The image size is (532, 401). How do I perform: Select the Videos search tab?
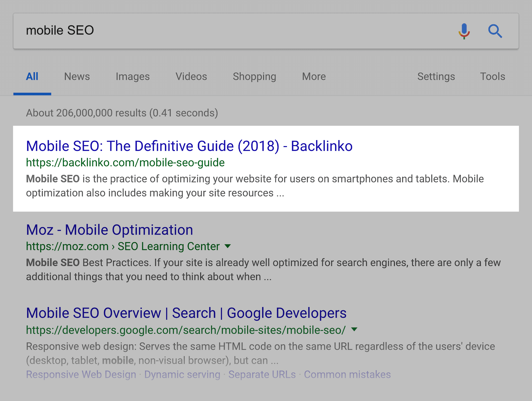click(x=191, y=77)
